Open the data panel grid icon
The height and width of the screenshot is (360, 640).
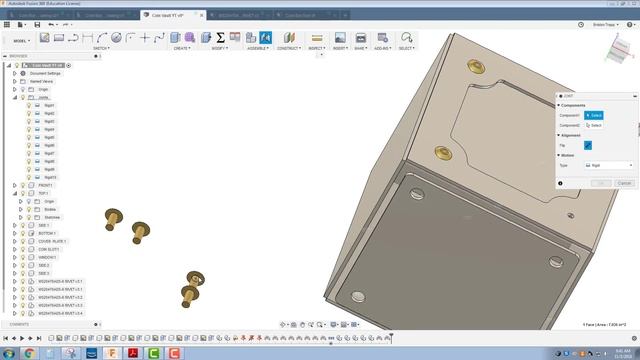[7, 25]
